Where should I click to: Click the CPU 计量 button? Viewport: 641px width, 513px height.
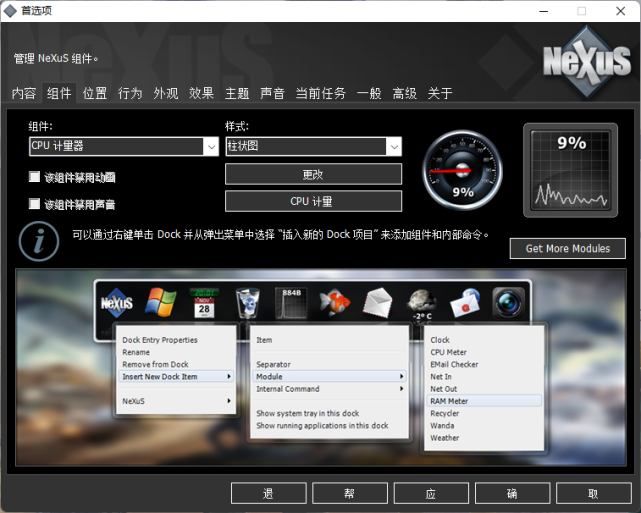[314, 201]
